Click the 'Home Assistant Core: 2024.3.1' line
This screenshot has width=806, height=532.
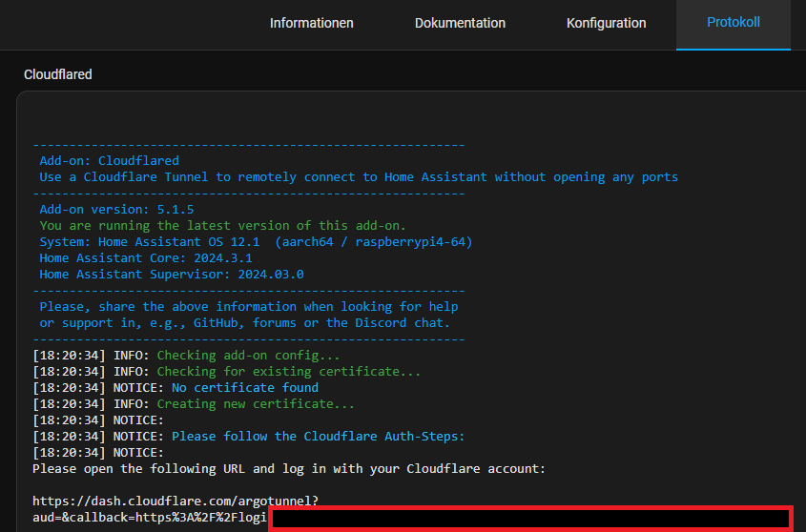(145, 258)
